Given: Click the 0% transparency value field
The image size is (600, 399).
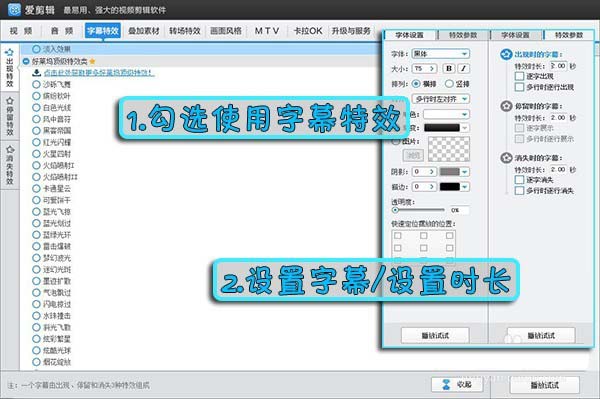Looking at the screenshot, I should [459, 210].
